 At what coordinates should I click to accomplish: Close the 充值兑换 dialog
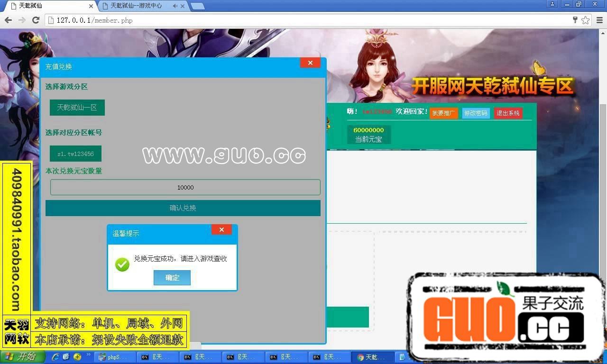point(310,63)
